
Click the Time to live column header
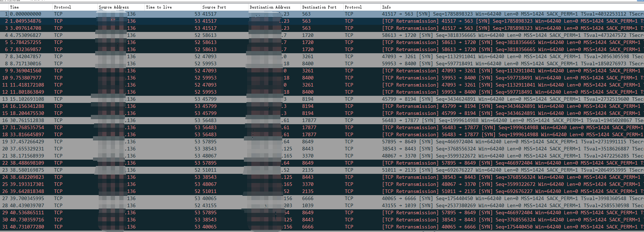[159, 7]
